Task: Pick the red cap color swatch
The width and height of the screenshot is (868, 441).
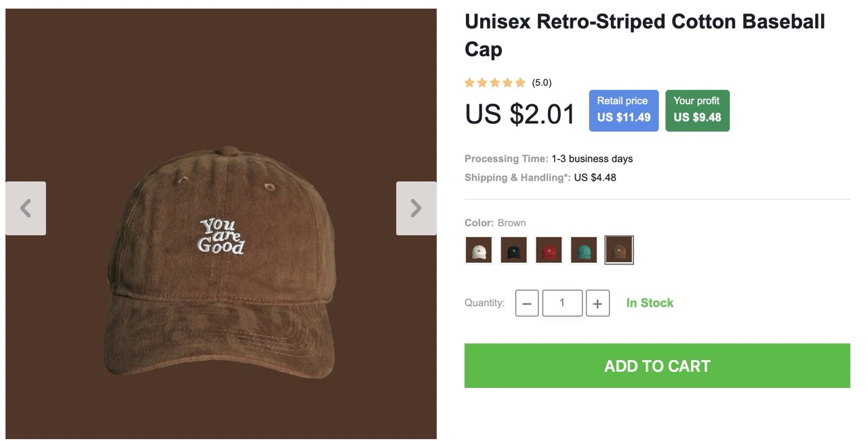Action: pyautogui.click(x=549, y=249)
